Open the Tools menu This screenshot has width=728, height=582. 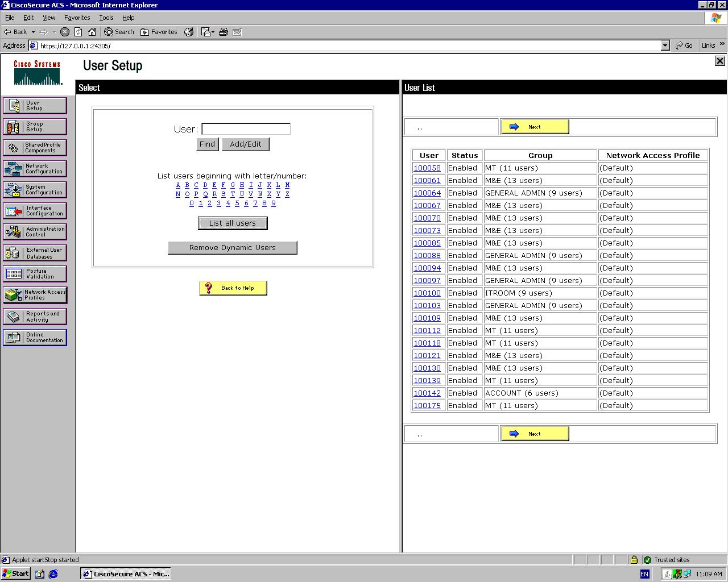pyautogui.click(x=106, y=18)
